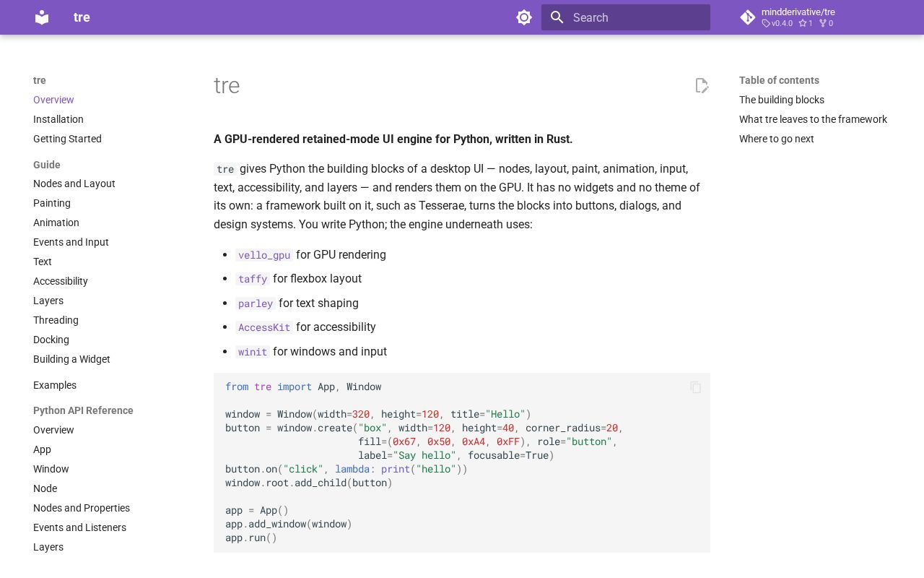Screen dimensions: 924x578
Task: Open the Installation page
Action: pyautogui.click(x=58, y=119)
